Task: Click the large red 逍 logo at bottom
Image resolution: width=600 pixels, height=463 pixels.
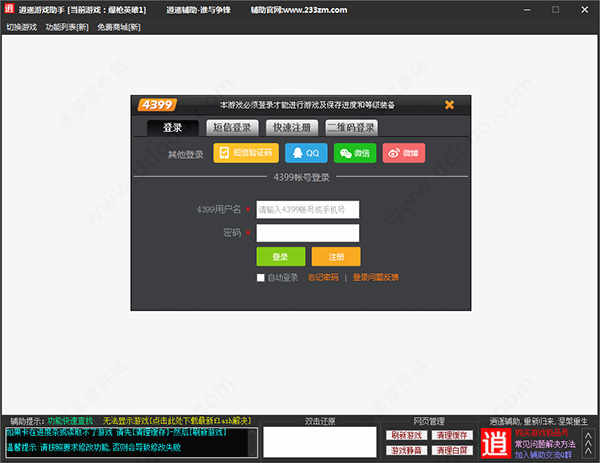Action: click(496, 443)
